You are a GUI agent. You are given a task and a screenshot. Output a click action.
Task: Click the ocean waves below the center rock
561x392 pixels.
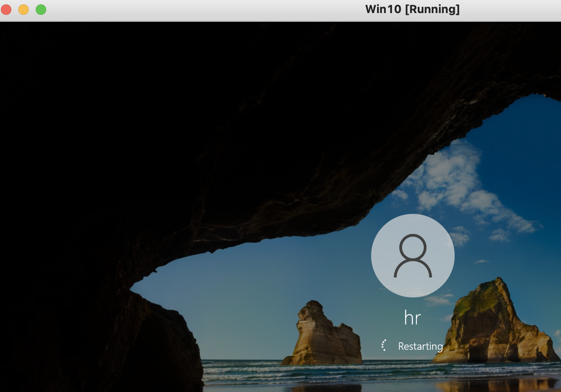click(322, 372)
